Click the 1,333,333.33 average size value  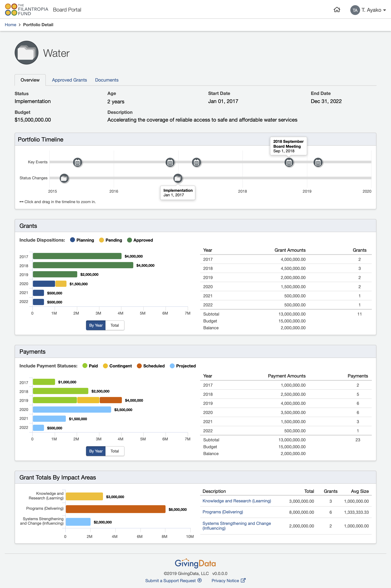356,512
